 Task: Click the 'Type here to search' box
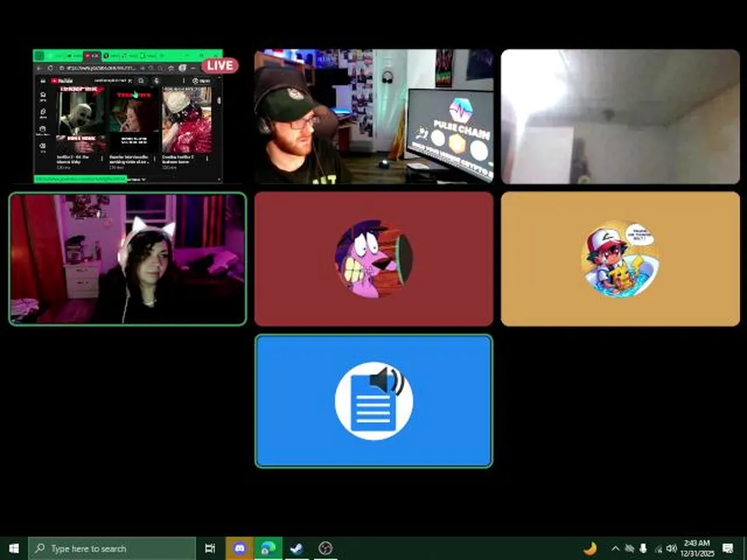[112, 548]
